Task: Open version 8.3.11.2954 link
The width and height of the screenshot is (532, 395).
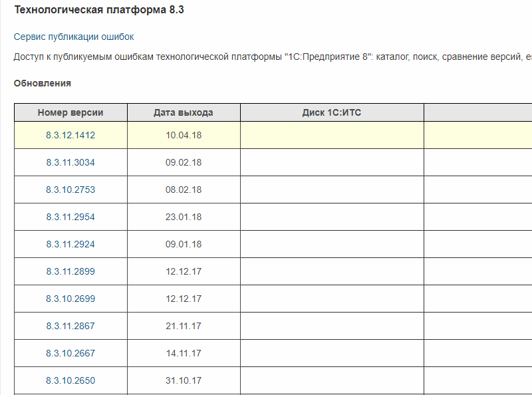Action: tap(70, 217)
